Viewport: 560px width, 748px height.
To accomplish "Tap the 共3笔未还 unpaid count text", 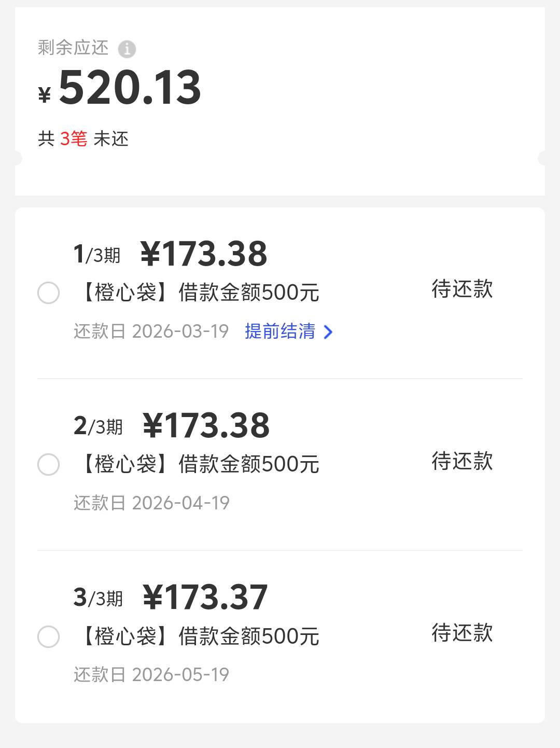I will (83, 139).
